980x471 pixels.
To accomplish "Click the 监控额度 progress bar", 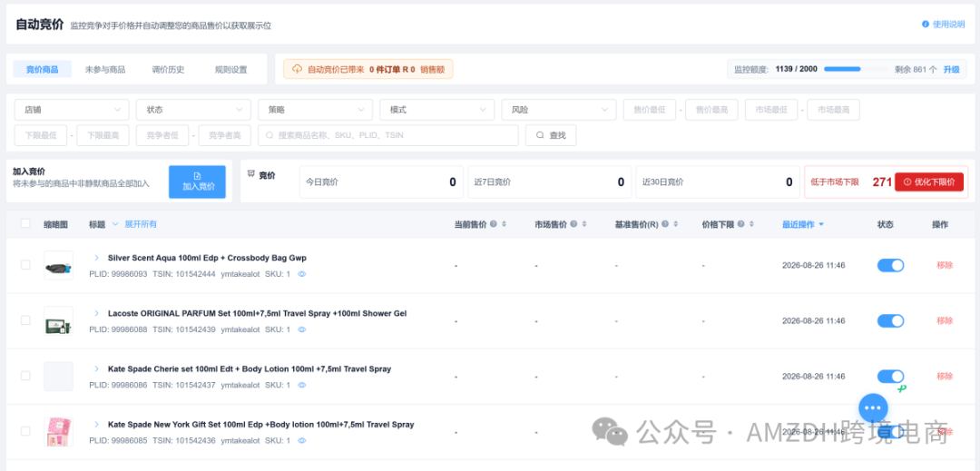I will click(x=856, y=69).
